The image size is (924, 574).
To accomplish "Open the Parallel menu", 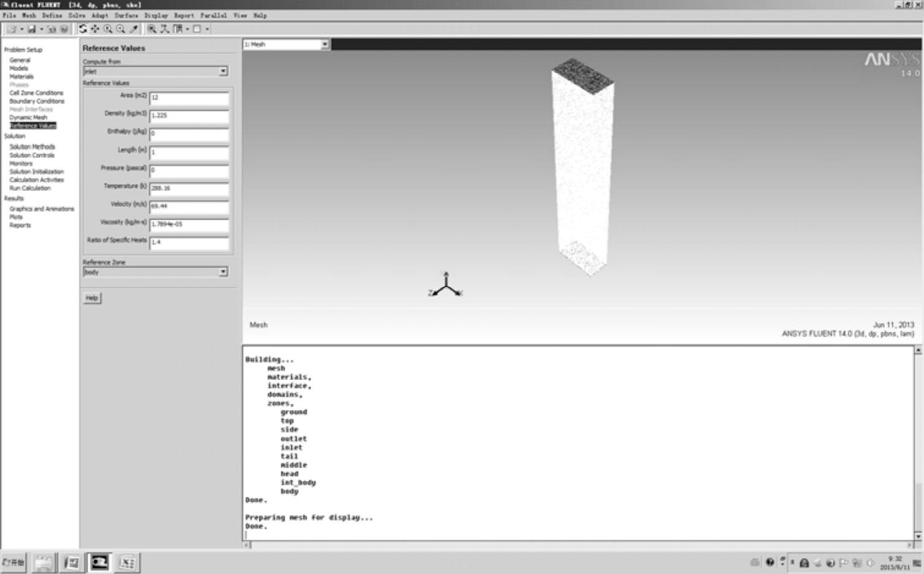I will pyautogui.click(x=214, y=15).
